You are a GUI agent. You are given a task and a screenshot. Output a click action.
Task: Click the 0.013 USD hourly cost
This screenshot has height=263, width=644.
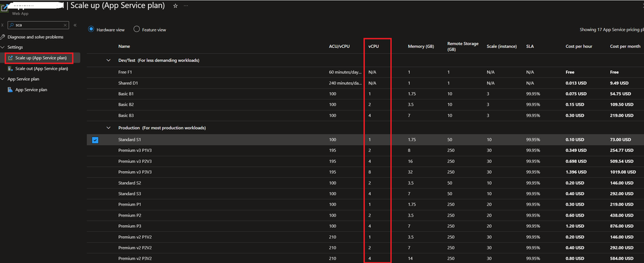pos(576,83)
